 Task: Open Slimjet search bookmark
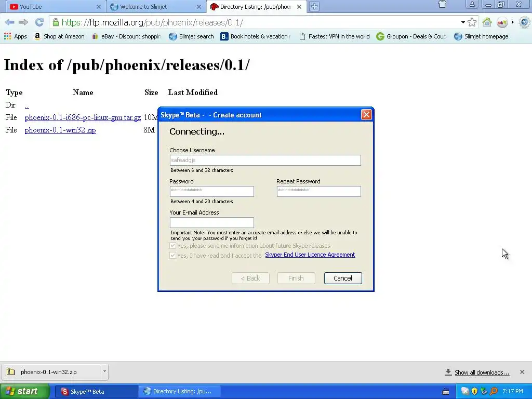click(x=191, y=36)
